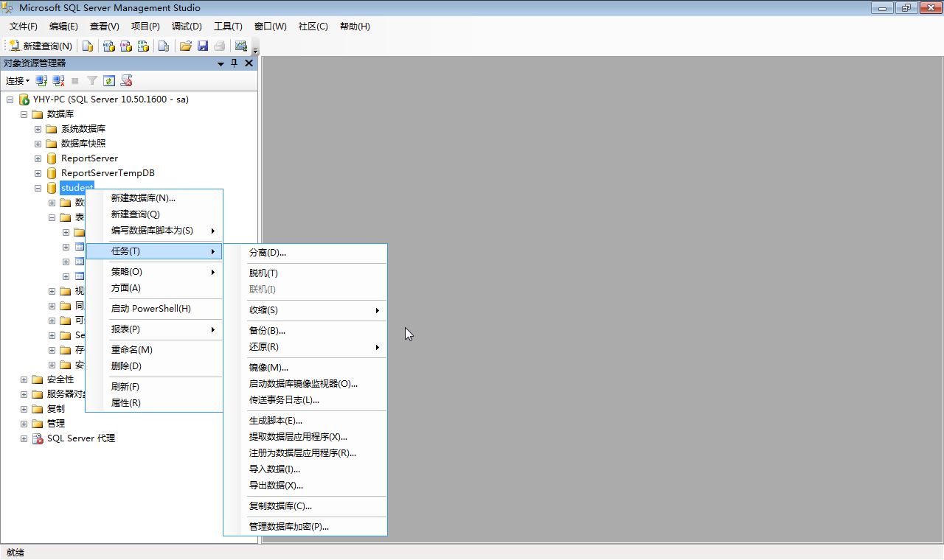Click the 系统数据库 folder icon
944x560 pixels.
click(52, 129)
